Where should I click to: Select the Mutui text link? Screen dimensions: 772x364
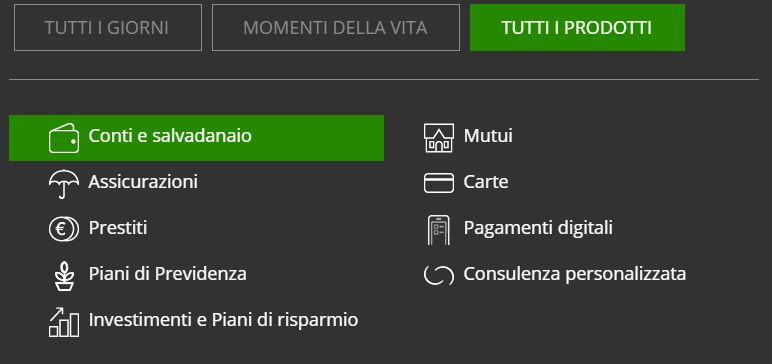click(488, 135)
